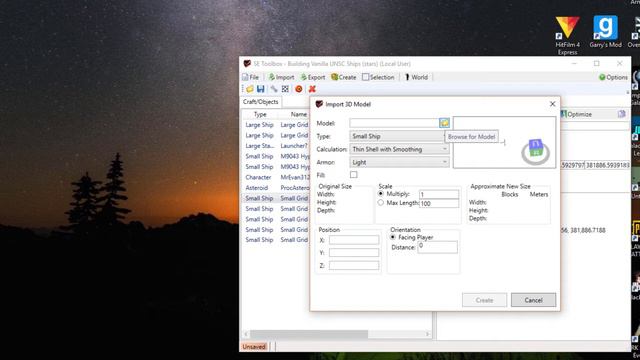Select the Asteroid row in list
Viewport: 640px width, 360px height.
point(276,188)
